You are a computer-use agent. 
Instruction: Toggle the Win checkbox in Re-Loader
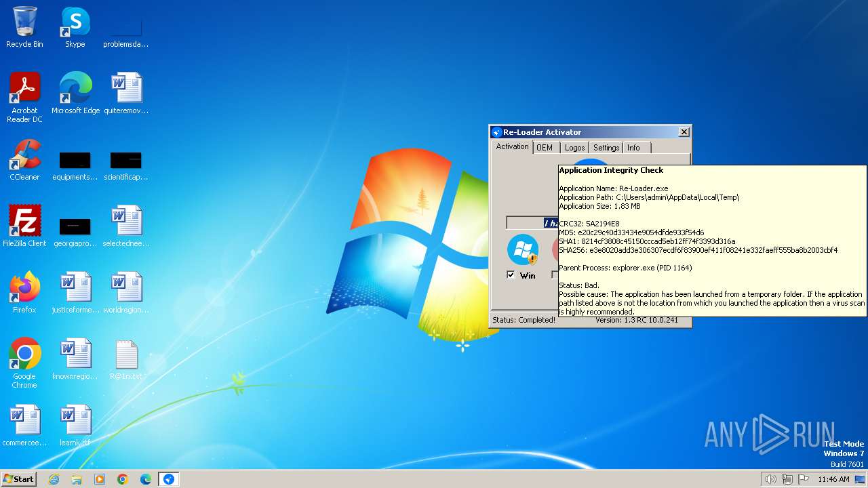pyautogui.click(x=511, y=275)
